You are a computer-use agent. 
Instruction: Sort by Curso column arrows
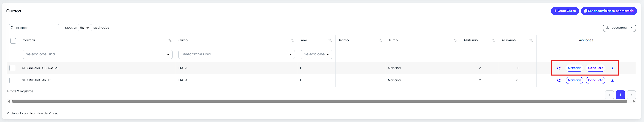[292, 40]
